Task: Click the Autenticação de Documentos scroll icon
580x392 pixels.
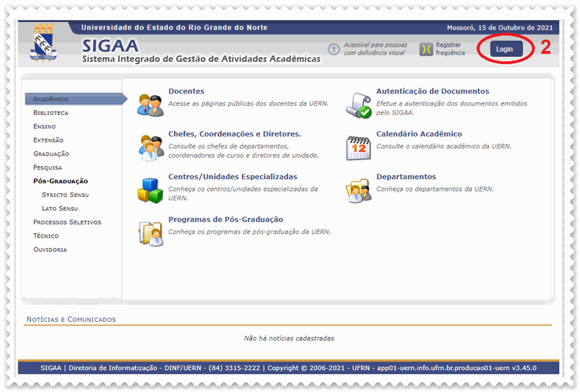Action: click(x=358, y=105)
